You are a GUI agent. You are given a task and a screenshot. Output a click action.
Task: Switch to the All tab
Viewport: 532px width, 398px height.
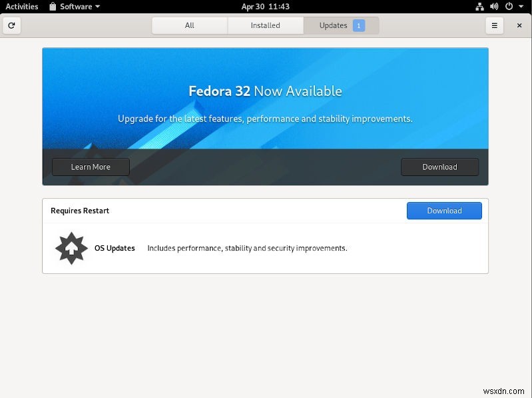tap(190, 25)
